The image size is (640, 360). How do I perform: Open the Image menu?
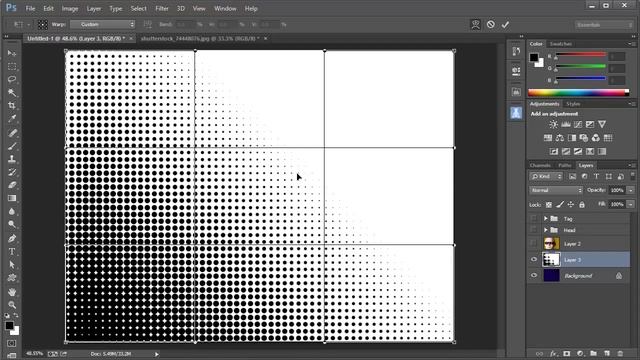tap(70, 9)
